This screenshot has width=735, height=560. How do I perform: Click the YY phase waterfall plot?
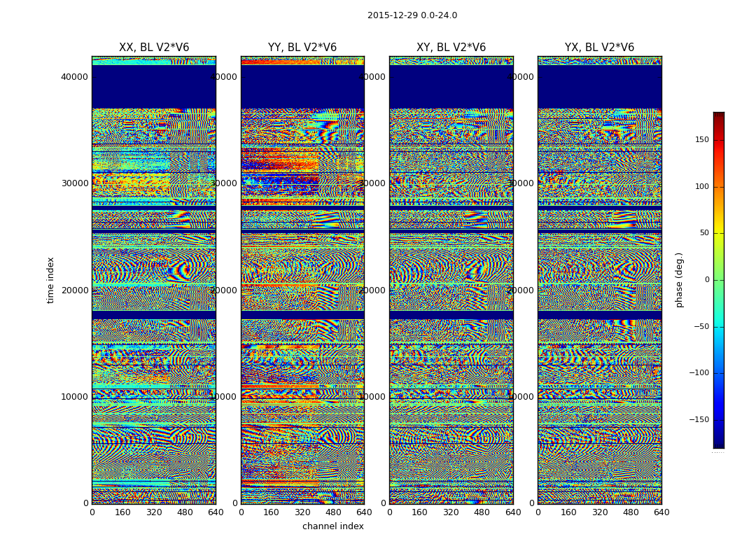pyautogui.click(x=302, y=280)
